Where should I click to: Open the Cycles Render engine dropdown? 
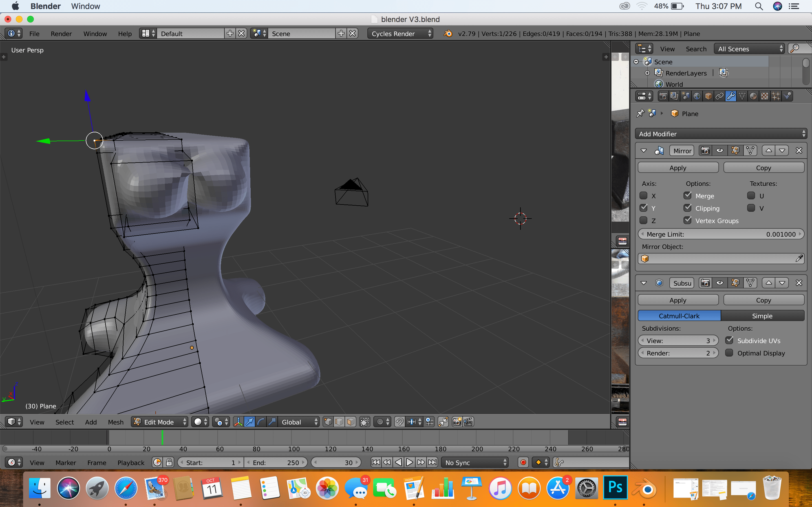pyautogui.click(x=399, y=34)
